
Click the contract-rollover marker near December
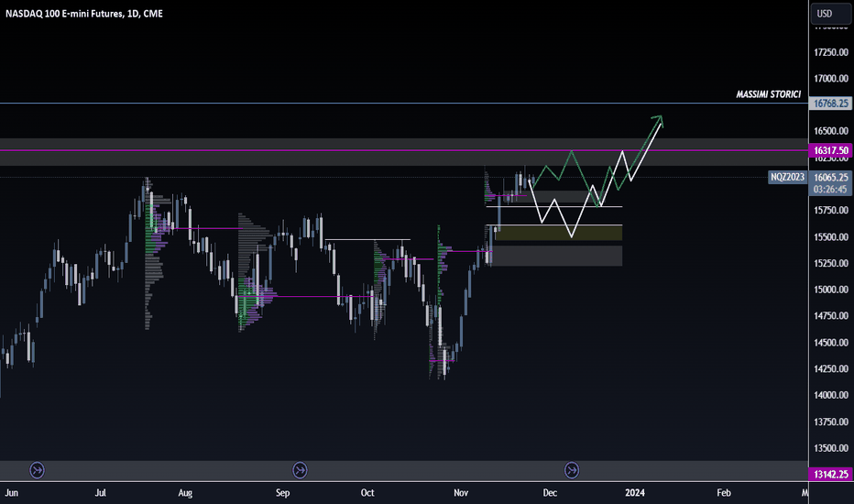572,470
